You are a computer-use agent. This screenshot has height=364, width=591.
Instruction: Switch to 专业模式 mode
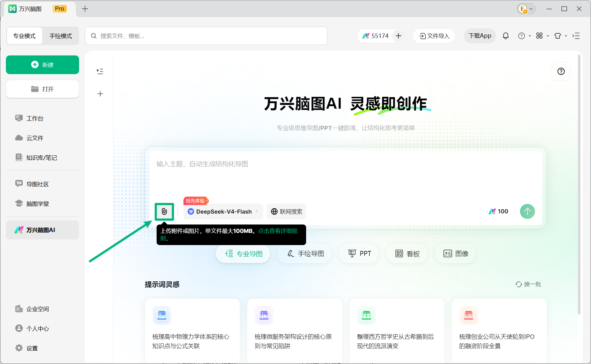24,36
